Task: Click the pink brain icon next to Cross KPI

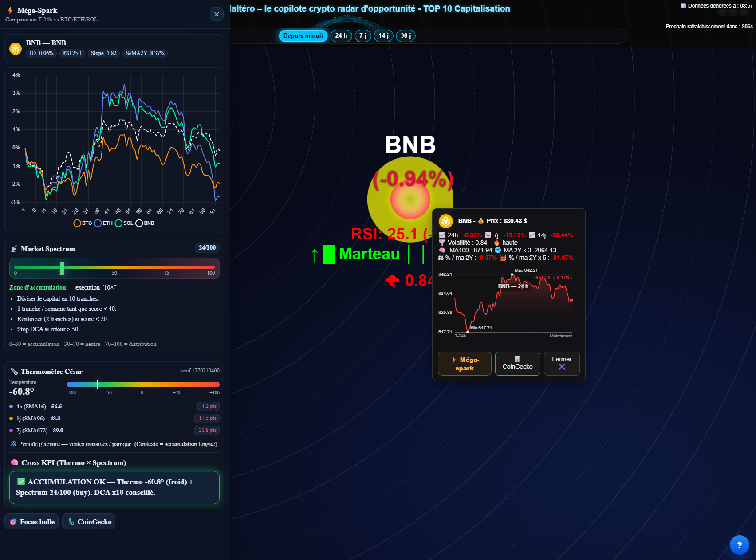Action: click(x=14, y=462)
